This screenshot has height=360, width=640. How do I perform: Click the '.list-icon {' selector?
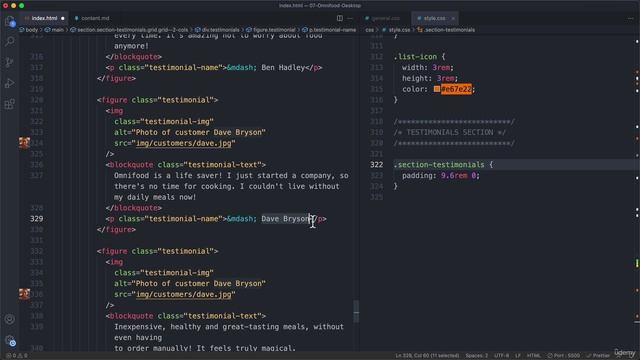tap(419, 57)
